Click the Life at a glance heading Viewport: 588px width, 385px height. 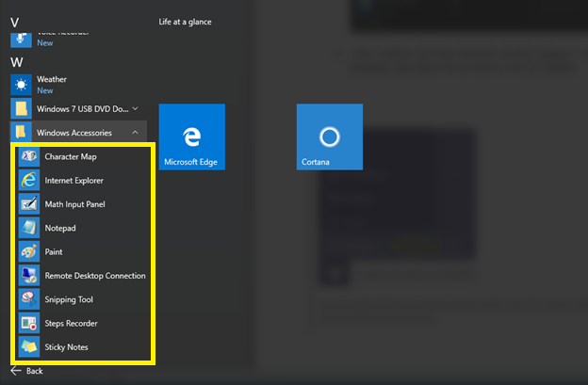point(185,22)
